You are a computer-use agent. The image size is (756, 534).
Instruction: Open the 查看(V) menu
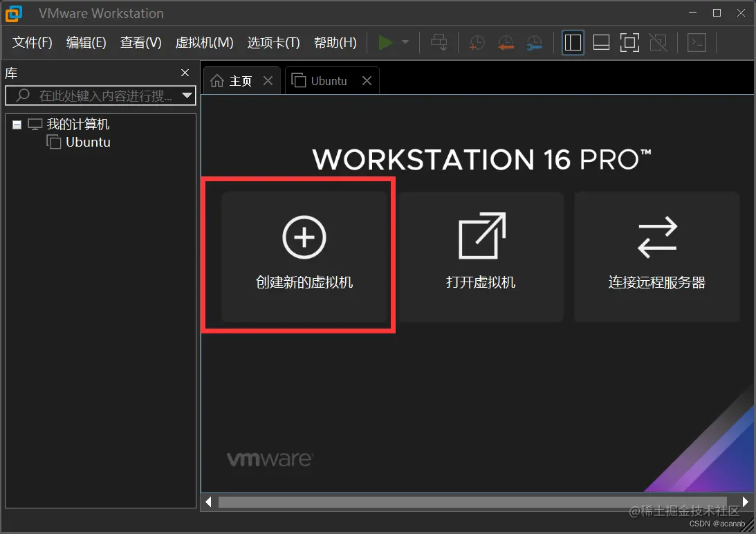[141, 42]
